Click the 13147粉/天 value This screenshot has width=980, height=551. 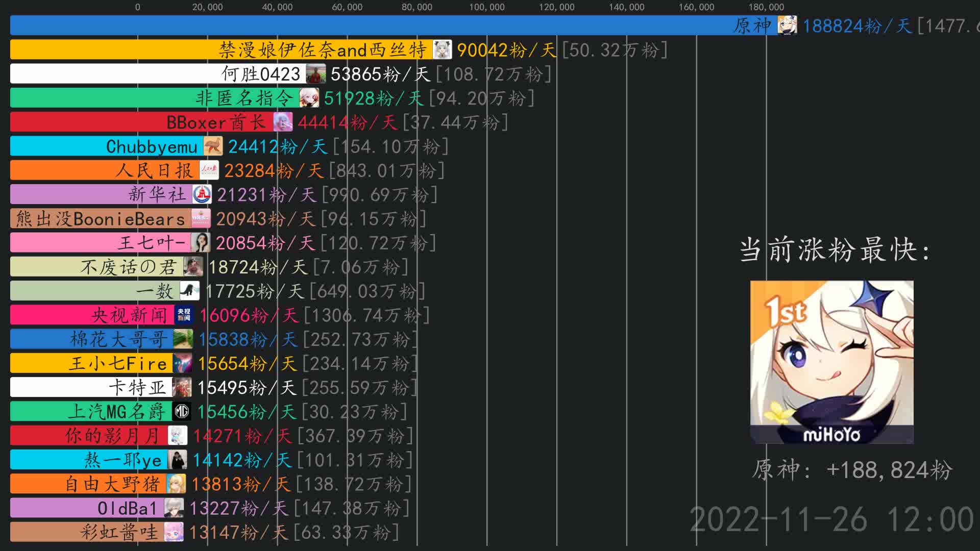pyautogui.click(x=239, y=533)
